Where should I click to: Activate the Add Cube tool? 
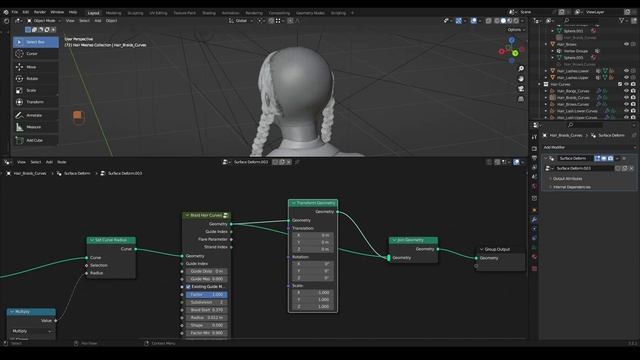pyautogui.click(x=36, y=140)
